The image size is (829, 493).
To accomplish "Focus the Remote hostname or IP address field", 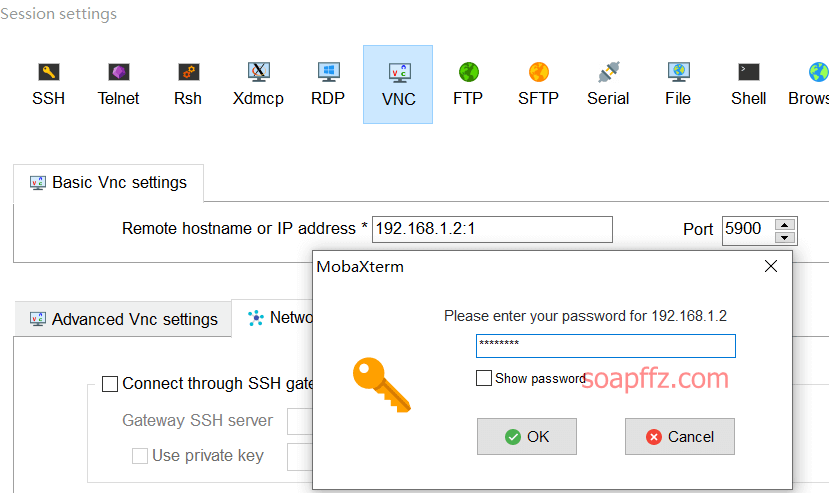I will pos(492,229).
